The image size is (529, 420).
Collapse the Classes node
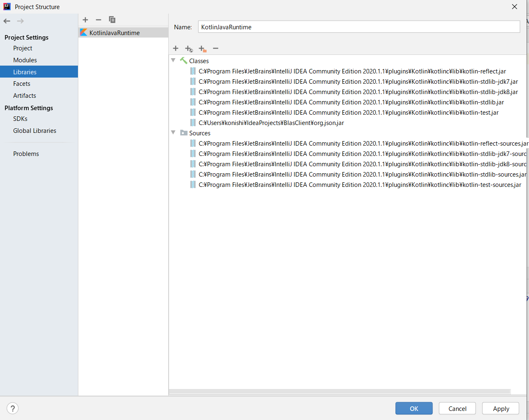[173, 60]
